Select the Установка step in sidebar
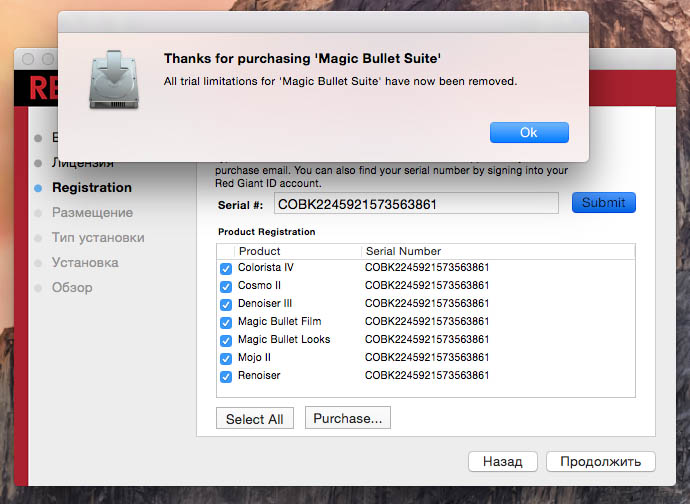 coord(85,263)
